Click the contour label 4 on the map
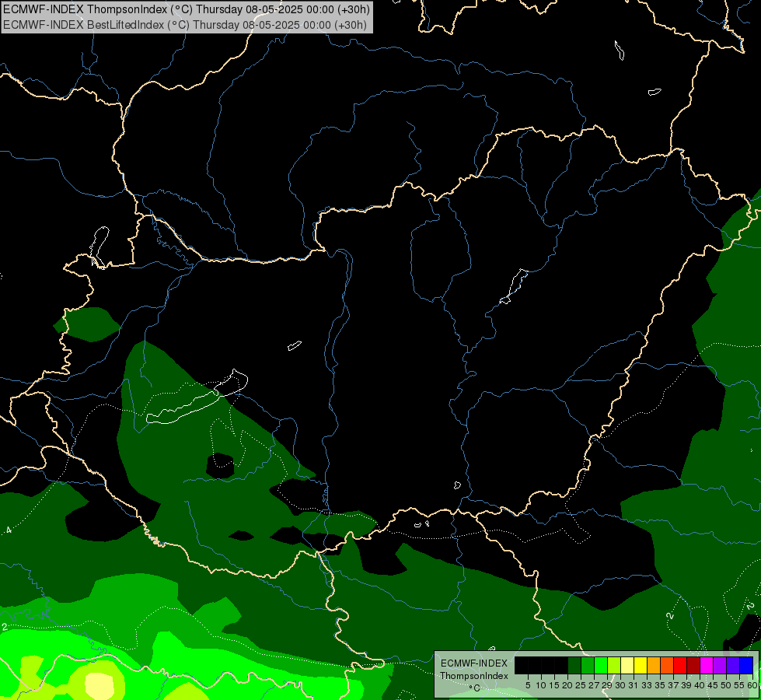Viewport: 761px width, 700px height. click(9, 530)
